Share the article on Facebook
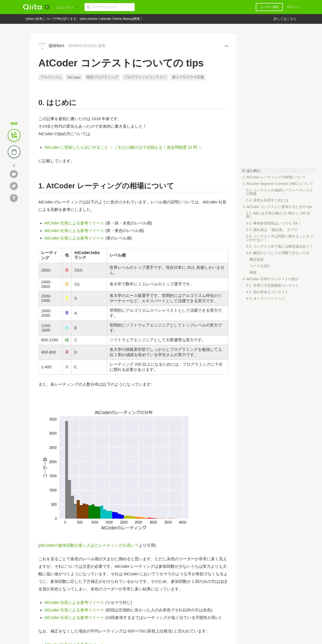322x644 pixels. click(x=14, y=198)
